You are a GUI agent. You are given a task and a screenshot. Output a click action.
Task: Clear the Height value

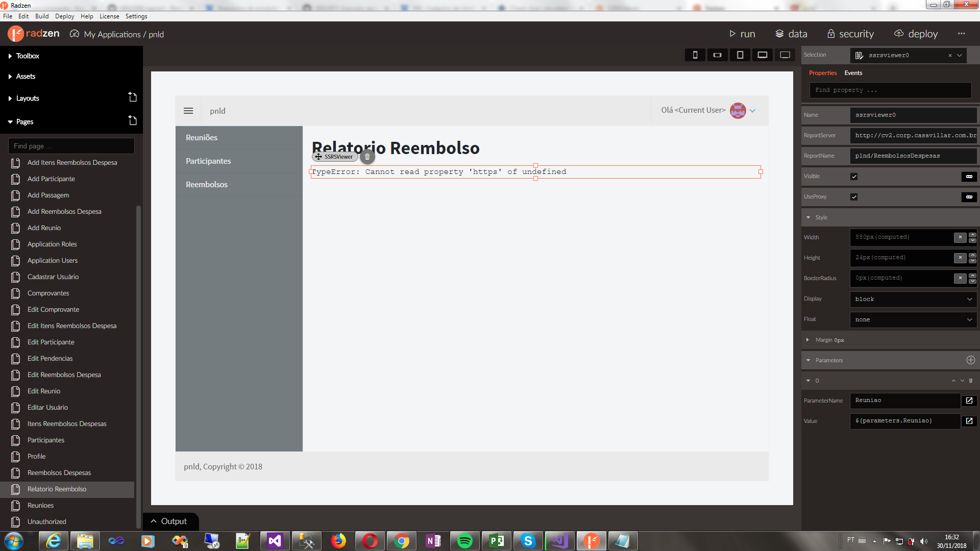point(960,258)
